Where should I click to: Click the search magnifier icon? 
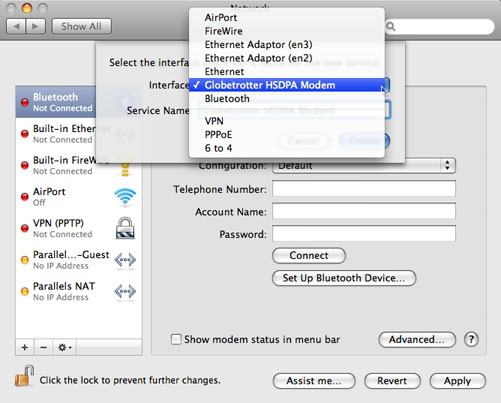(391, 27)
